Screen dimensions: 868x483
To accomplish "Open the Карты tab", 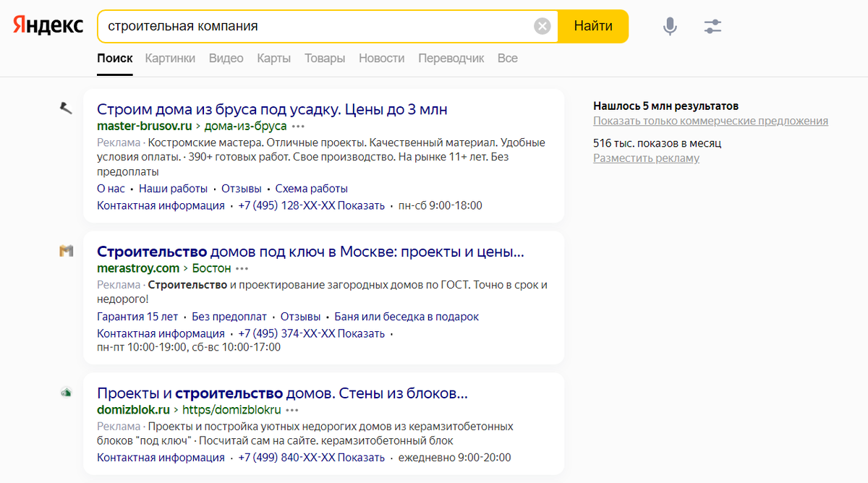I will [274, 59].
